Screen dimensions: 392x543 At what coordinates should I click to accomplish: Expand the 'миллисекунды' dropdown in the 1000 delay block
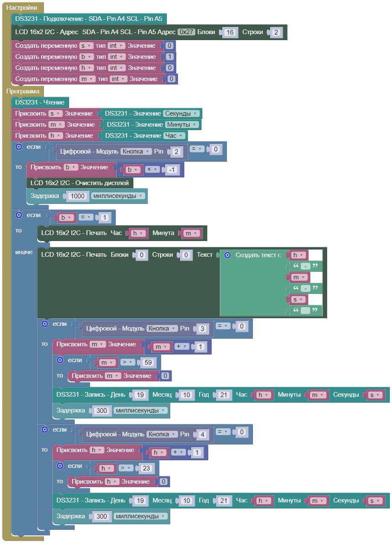pos(118,196)
